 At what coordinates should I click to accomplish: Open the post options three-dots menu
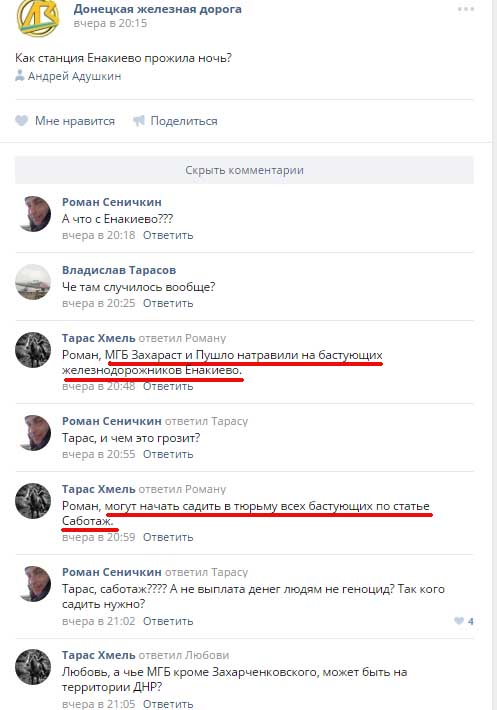coord(465,9)
